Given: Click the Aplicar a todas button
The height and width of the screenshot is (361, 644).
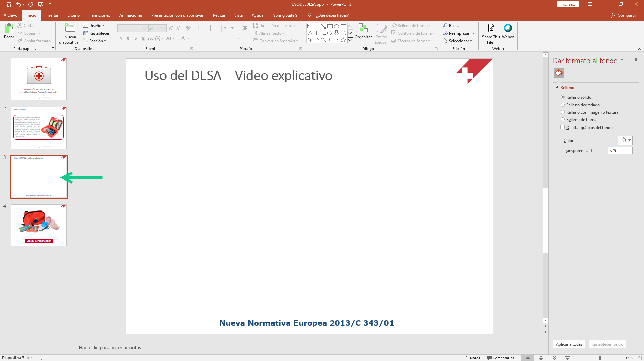Looking at the screenshot, I should 569,344.
